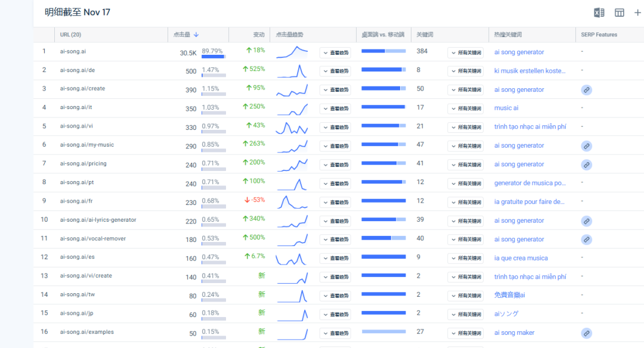Image resolution: width=644 pixels, height=348 pixels.
Task: Open all keywords dropdown for ai-song.ai/de
Action: (465, 71)
